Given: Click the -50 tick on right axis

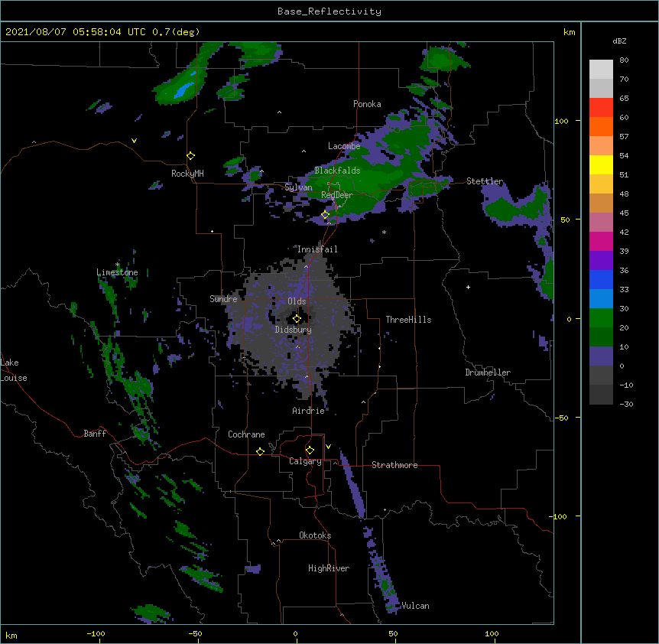Looking at the screenshot, I should click(561, 418).
